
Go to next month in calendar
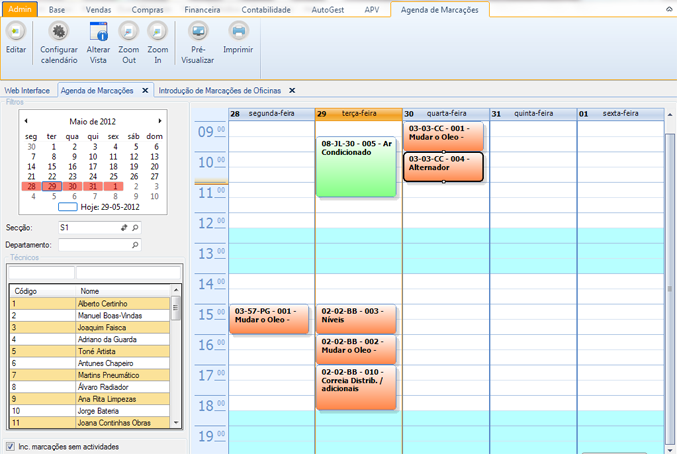159,121
